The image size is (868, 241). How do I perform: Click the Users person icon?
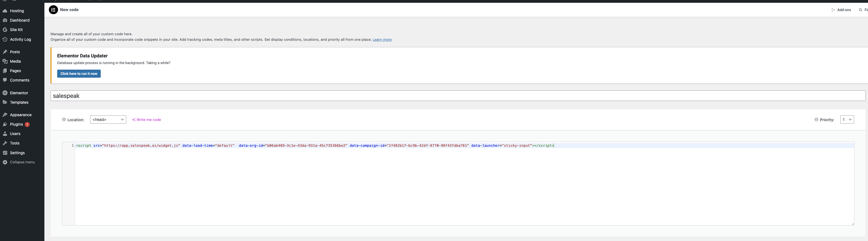click(5, 134)
